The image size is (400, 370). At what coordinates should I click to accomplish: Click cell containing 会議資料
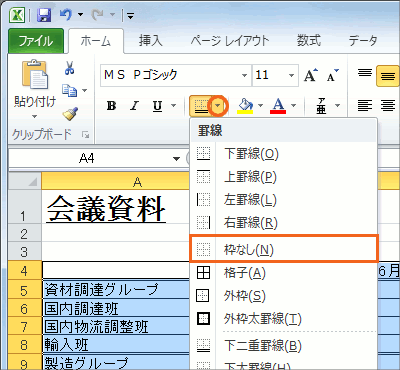click(116, 207)
